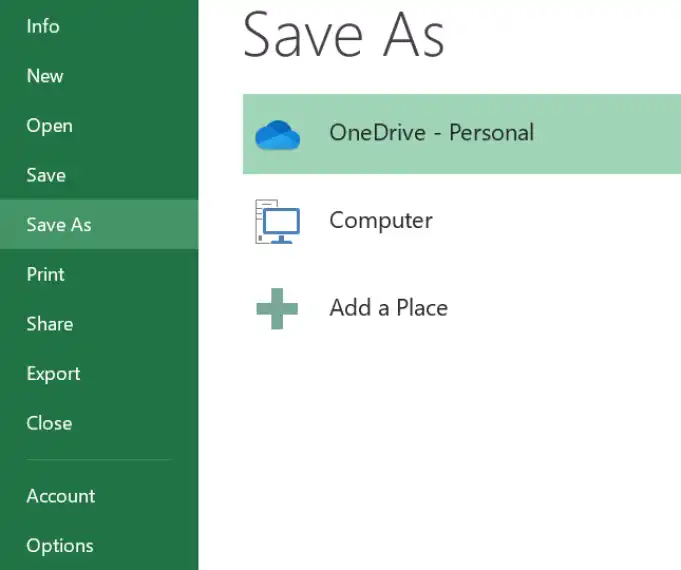Click the OneDrive cloud icon
Viewport: 681px width, 570px height.
[x=278, y=135]
